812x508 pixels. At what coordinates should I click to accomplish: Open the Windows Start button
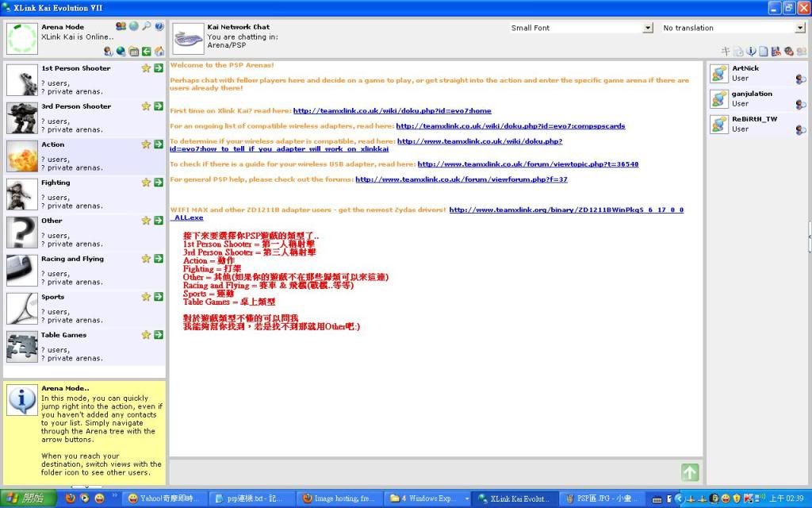(x=29, y=498)
